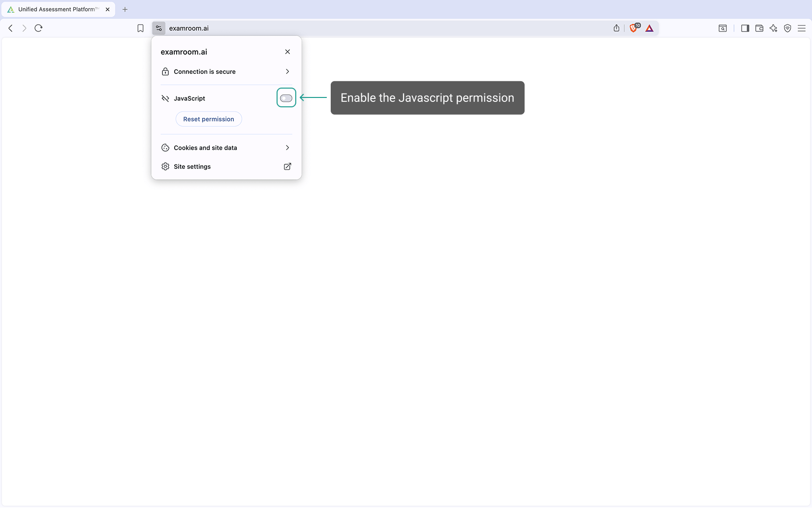Expand Connection is secure details
This screenshot has height=508, width=812.
226,71
